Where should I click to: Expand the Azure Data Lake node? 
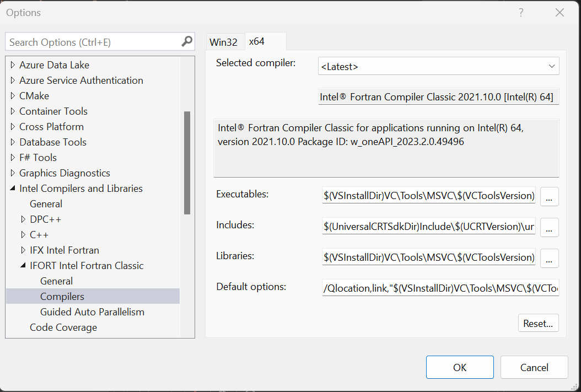[13, 65]
